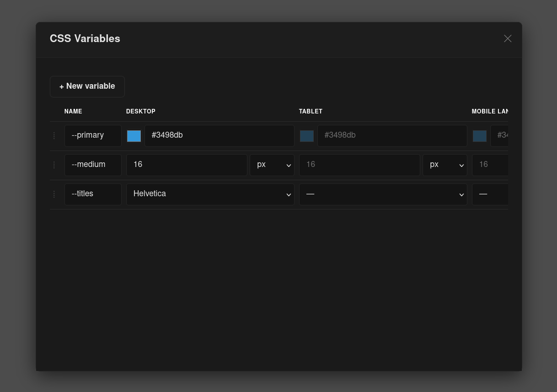Screen dimensions: 557x392
Task: Open desktop px unit dropdown
Action: (272, 165)
